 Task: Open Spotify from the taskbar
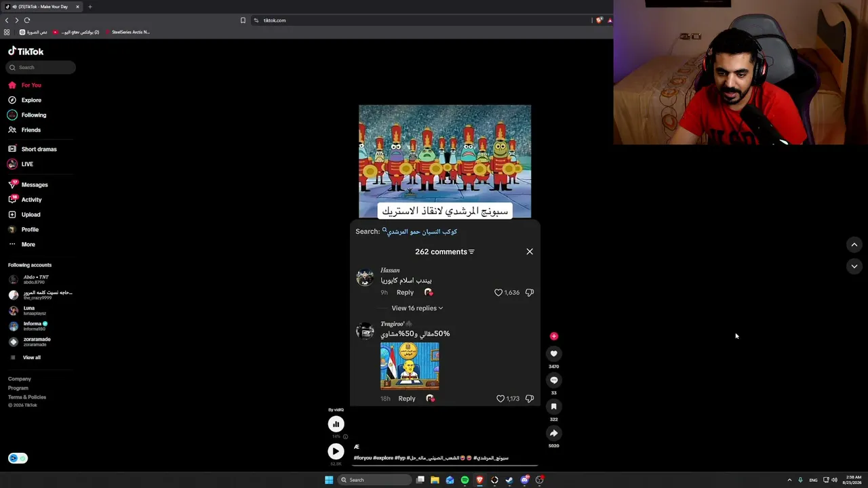pos(465,480)
